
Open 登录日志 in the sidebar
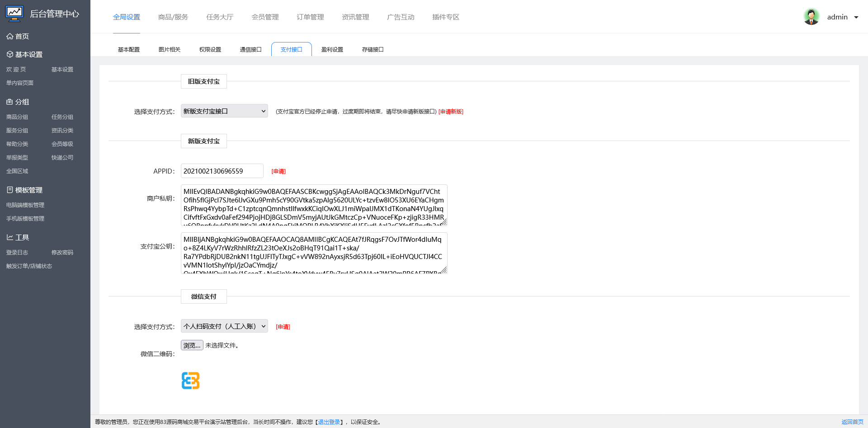click(17, 252)
